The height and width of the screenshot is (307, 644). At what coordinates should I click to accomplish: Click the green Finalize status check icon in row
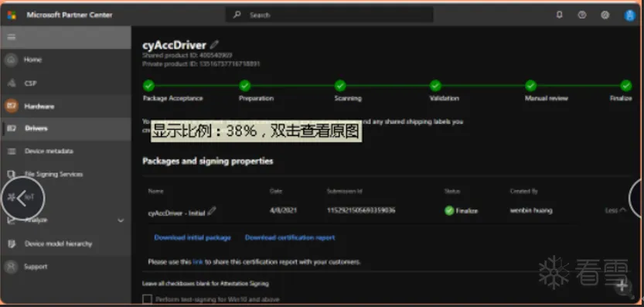pyautogui.click(x=449, y=211)
